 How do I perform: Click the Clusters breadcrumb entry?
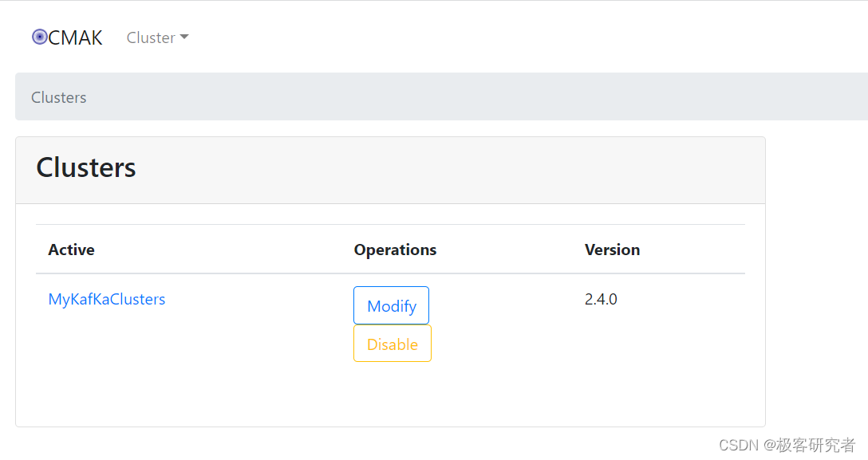58,96
